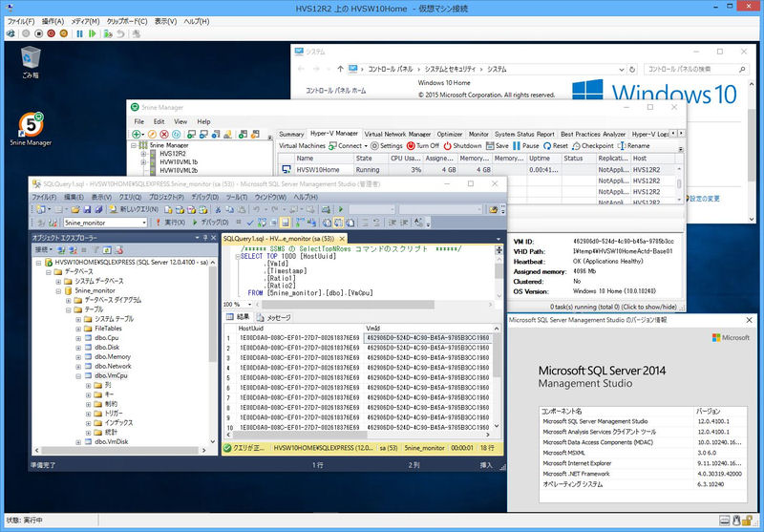
Task: Click the red Shut Down icon in VM connection toolbar
Action: 52,33
